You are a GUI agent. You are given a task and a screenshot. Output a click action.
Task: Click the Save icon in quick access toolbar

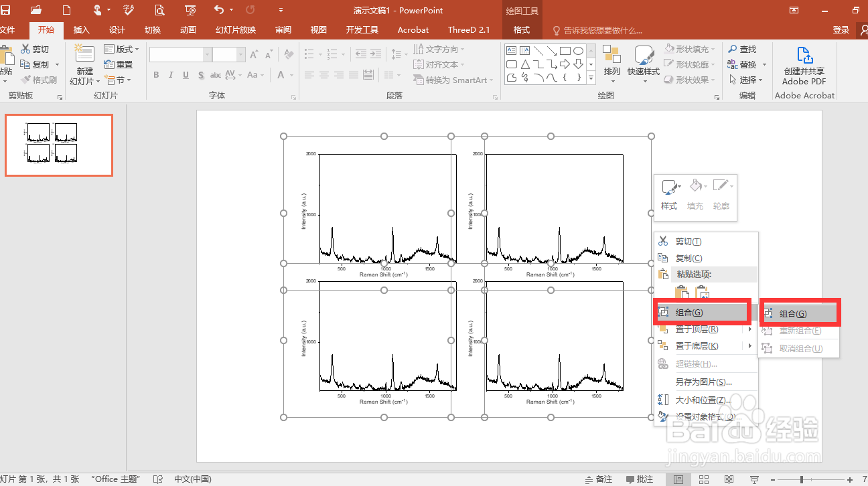pos(5,10)
